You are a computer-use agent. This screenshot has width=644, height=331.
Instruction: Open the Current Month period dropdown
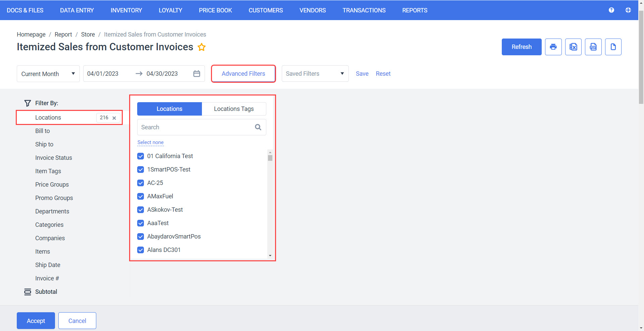[73, 73]
